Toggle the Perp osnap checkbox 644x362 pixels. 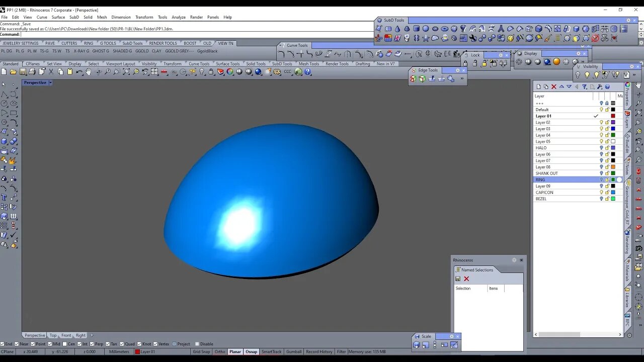pos(92,344)
